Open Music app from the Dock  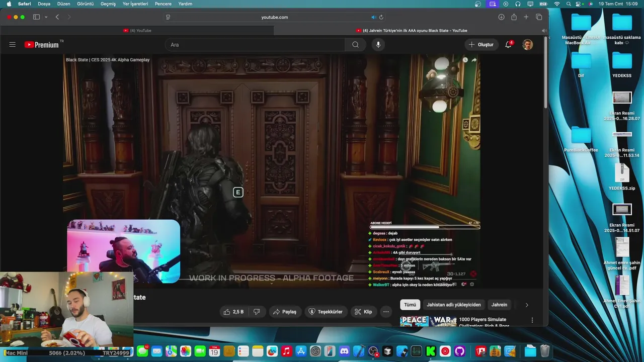286,351
